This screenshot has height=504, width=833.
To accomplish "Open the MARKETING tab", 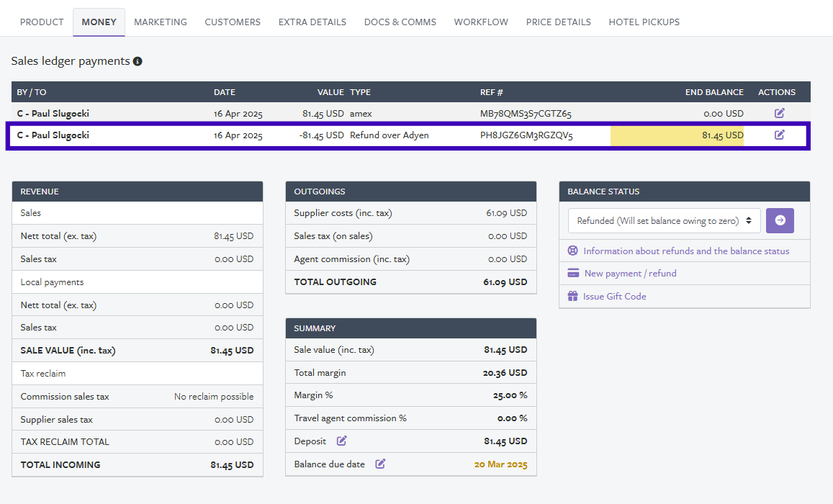I will (161, 22).
